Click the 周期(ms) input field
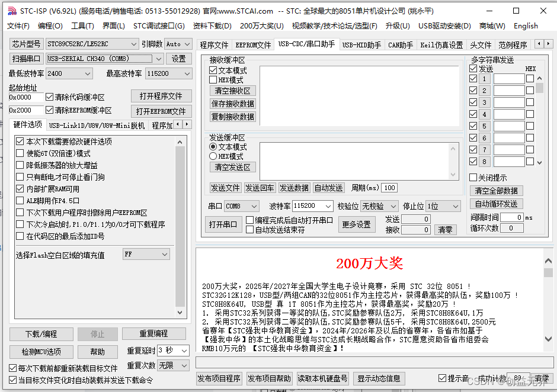The image size is (557, 392). click(x=390, y=188)
